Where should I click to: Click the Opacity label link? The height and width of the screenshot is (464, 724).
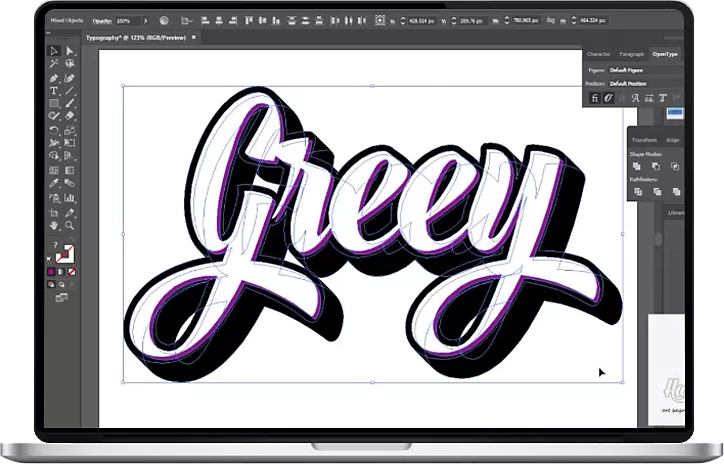click(x=102, y=21)
